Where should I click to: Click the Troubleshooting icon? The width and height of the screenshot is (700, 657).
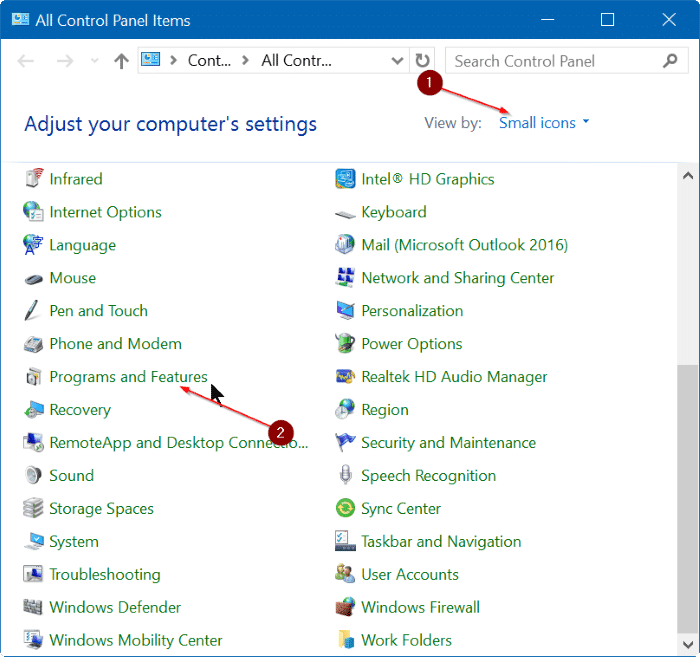tap(33, 574)
